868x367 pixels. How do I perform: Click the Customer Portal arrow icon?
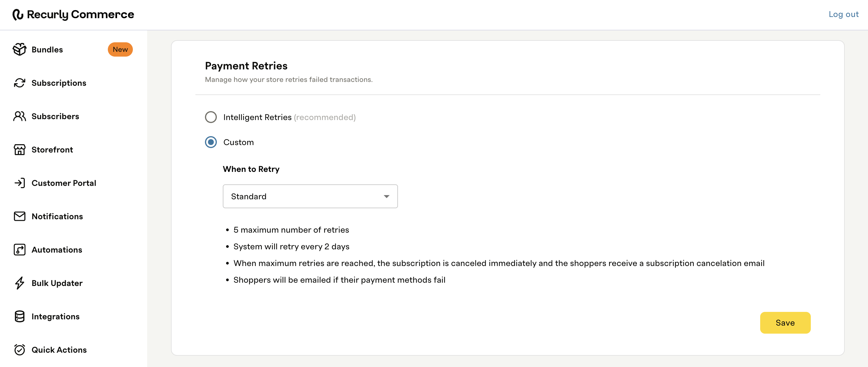click(x=20, y=183)
